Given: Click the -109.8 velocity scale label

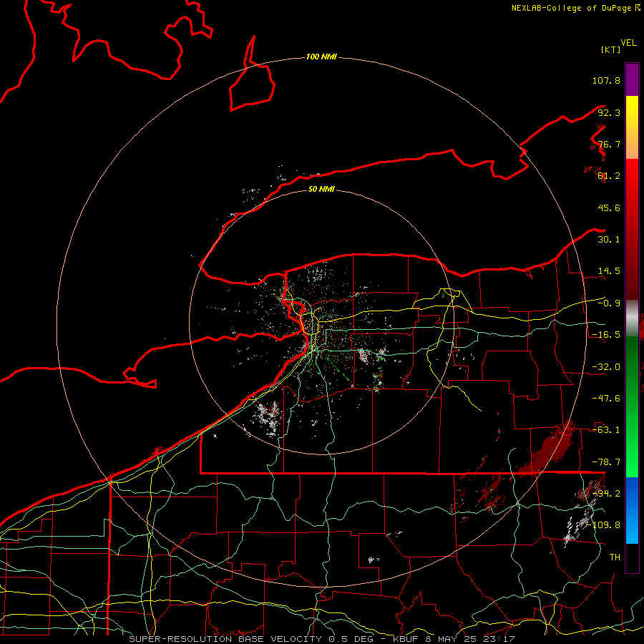Looking at the screenshot, I should click(604, 525).
